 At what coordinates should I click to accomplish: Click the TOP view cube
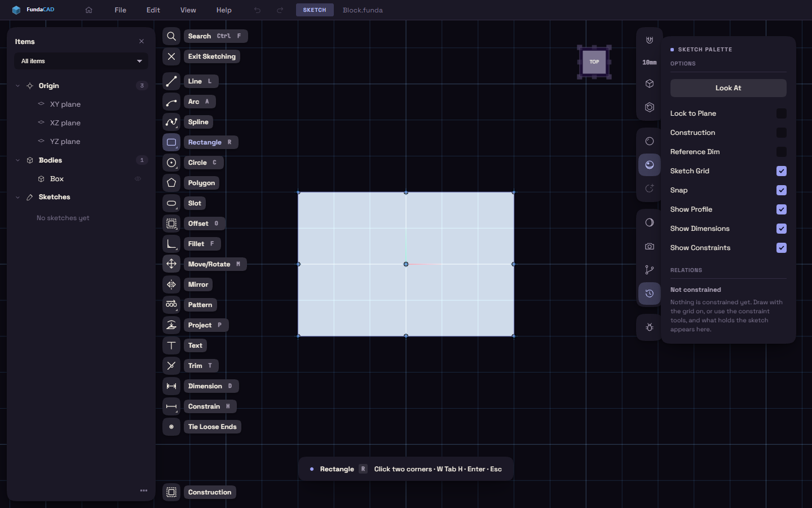594,62
